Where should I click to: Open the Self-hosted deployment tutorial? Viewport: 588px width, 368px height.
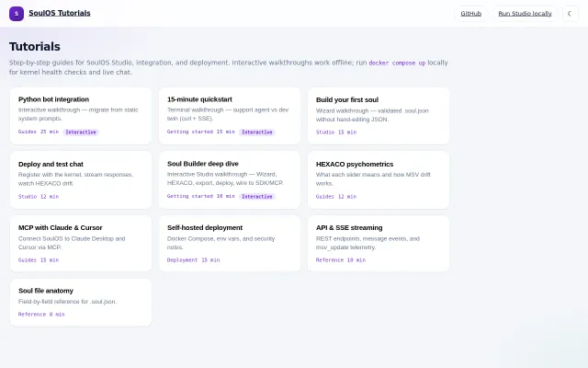tap(230, 243)
